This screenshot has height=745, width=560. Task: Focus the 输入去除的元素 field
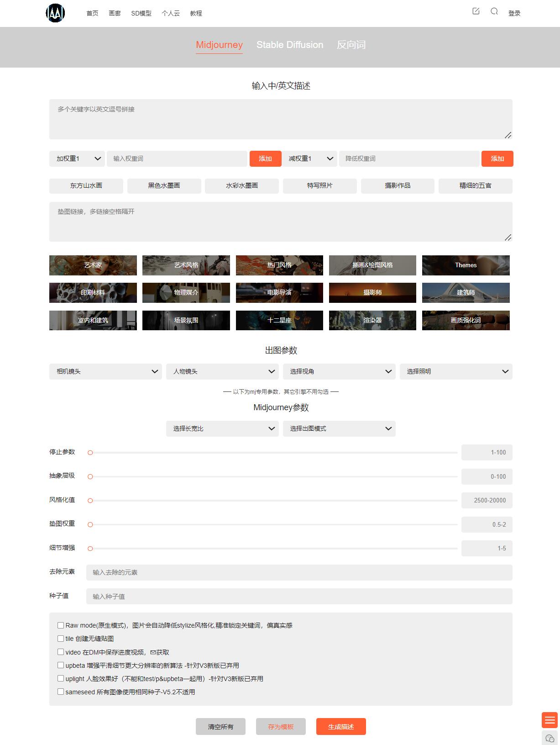click(x=299, y=572)
